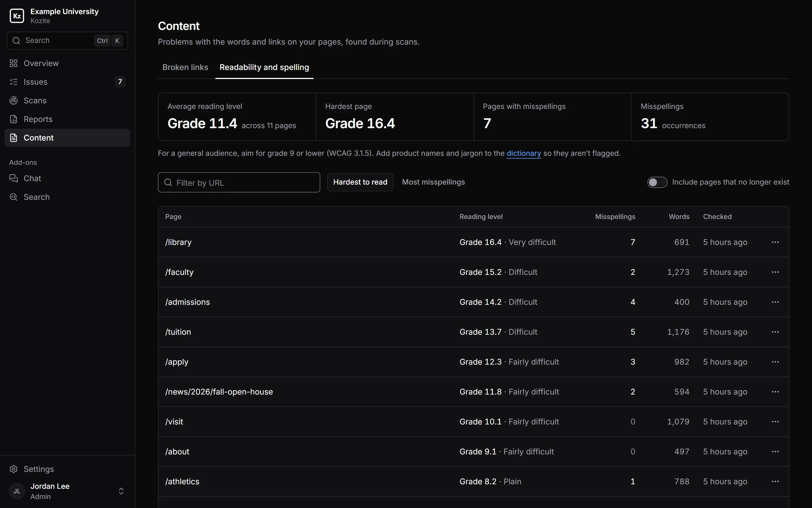Sort by Most misspellings
812x508 pixels.
(433, 182)
